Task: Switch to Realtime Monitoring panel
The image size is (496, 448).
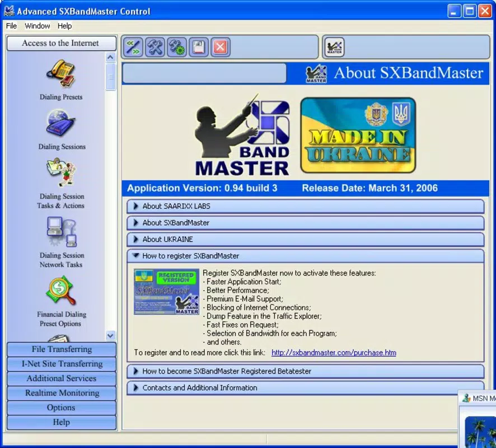Action: tap(62, 393)
